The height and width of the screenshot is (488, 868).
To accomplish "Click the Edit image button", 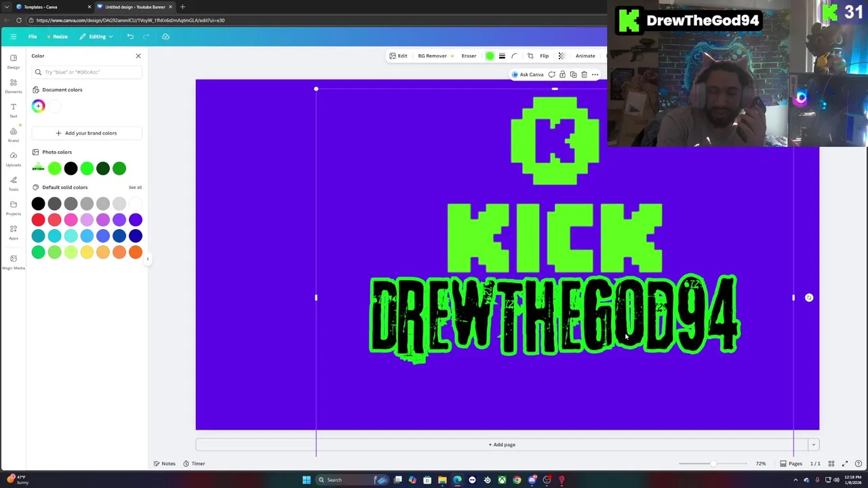I will 398,56.
